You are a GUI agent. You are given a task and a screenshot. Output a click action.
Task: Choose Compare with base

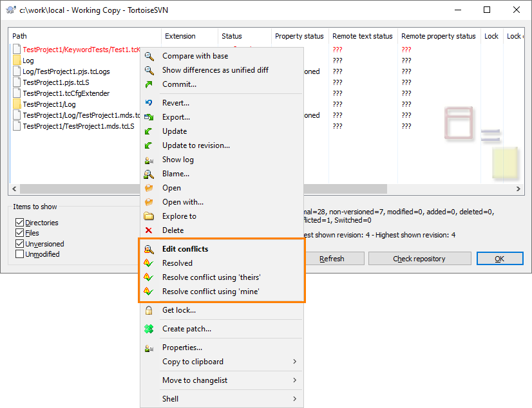click(x=195, y=55)
